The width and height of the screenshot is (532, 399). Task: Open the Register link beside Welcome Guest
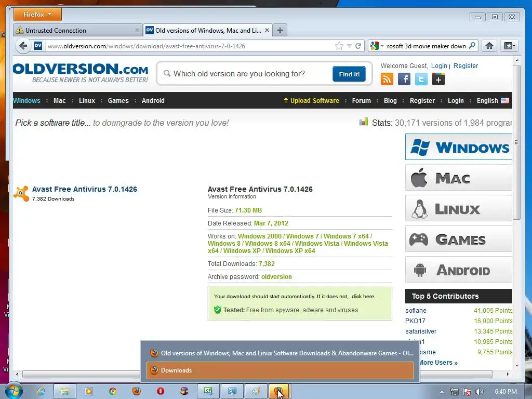465,66
